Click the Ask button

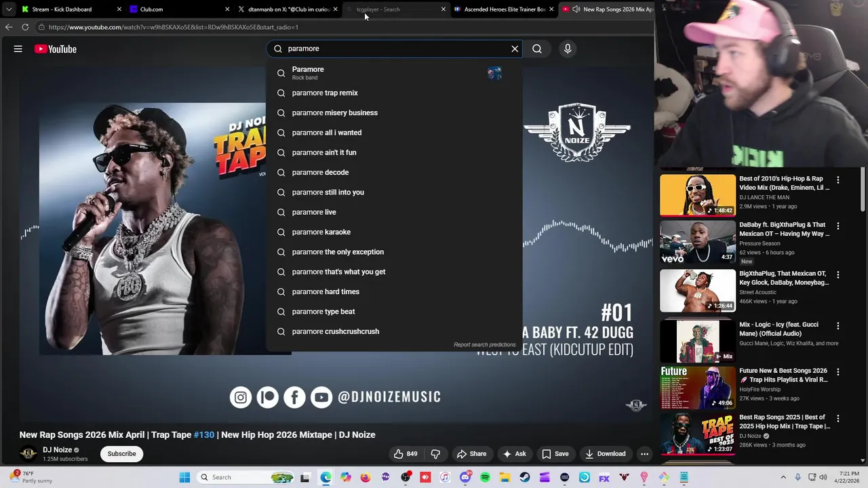pos(514,454)
